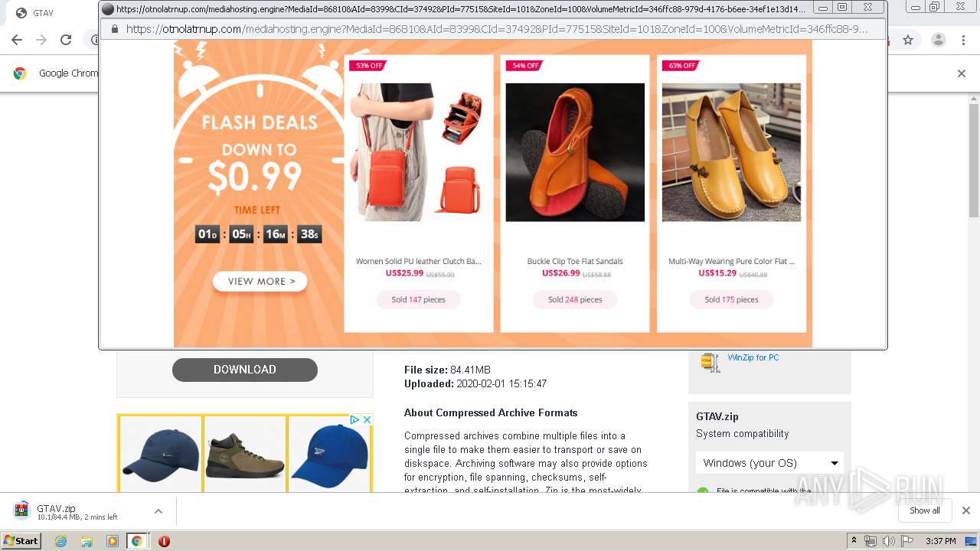Show hidden system tray icons arrow
The height and width of the screenshot is (551, 980).
point(854,541)
